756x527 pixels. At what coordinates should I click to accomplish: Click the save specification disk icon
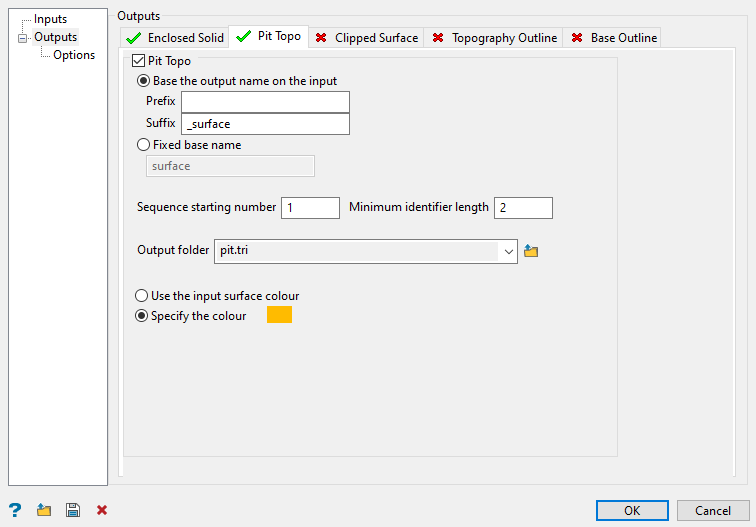[x=72, y=510]
